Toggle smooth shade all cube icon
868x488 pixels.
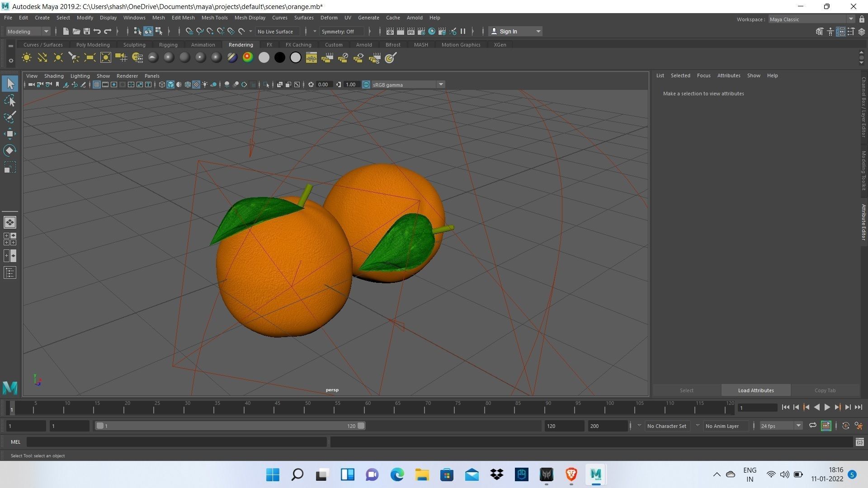(170, 84)
